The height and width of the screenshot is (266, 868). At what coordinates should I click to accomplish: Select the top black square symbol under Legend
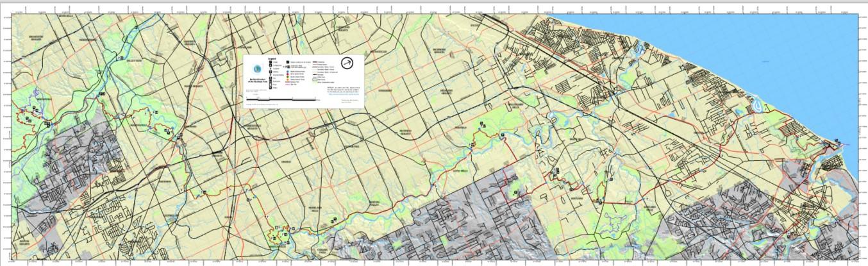(271, 62)
